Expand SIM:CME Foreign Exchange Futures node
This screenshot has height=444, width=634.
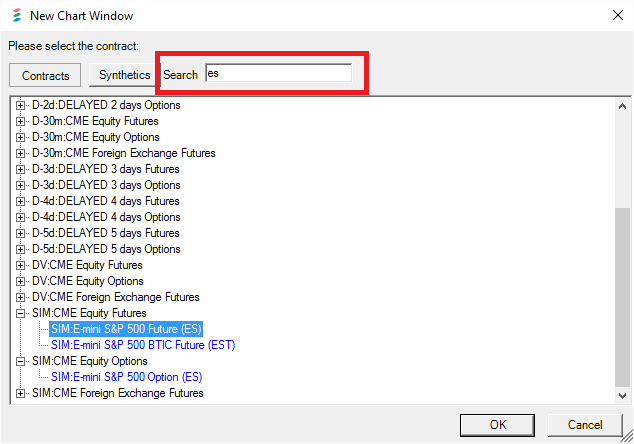pos(21,393)
